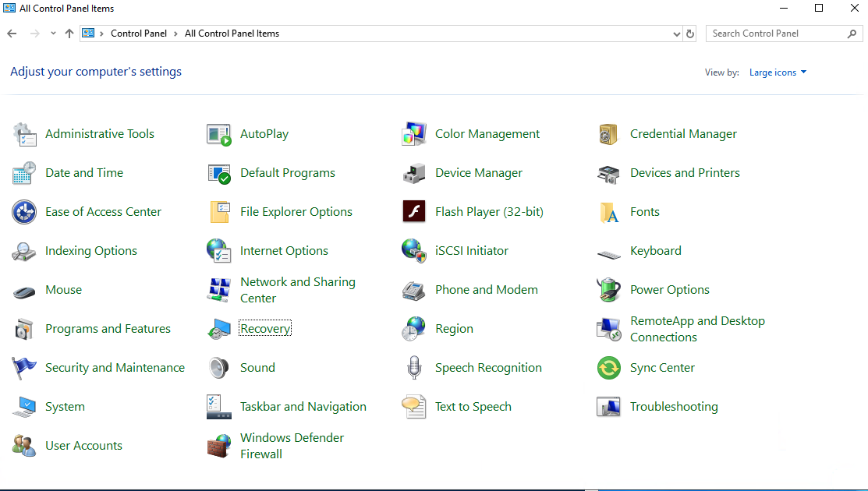868x491 pixels.
Task: Click the refresh button beside address bar
Action: pos(690,34)
